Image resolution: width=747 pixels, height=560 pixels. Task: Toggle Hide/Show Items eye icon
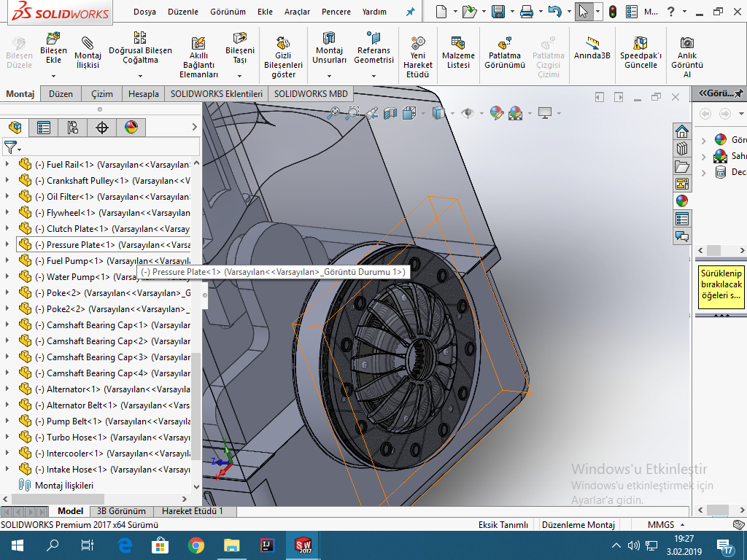(468, 113)
